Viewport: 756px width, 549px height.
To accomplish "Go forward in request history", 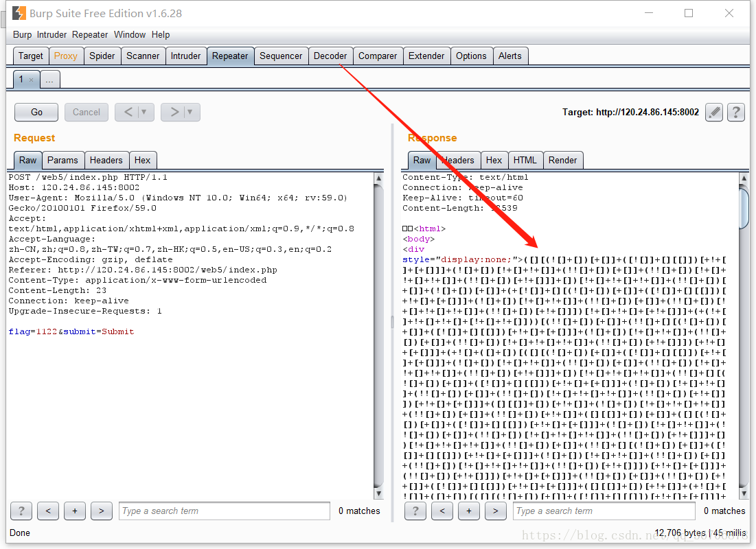I will (x=174, y=113).
